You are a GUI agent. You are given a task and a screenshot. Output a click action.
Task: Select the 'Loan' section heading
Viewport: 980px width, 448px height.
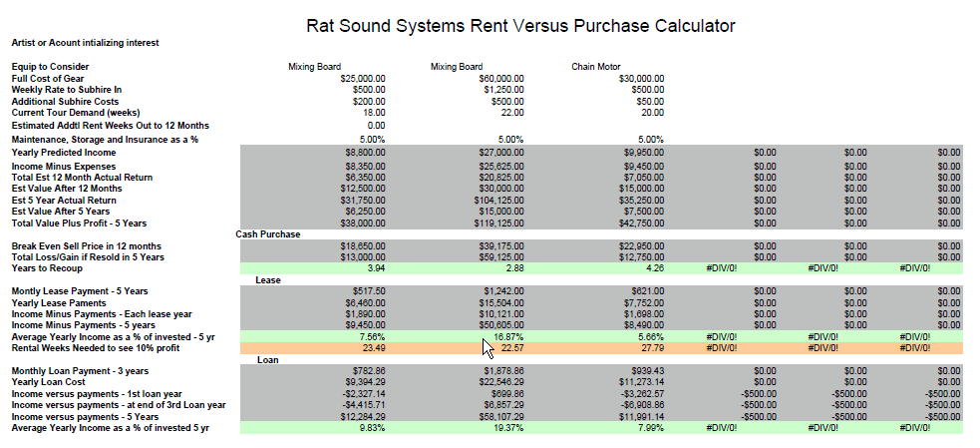[x=268, y=360]
